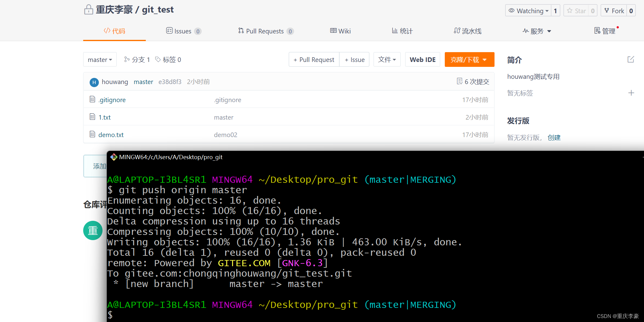The height and width of the screenshot is (322, 644).
Task: View the 6 次提交 commit history
Action: (473, 82)
